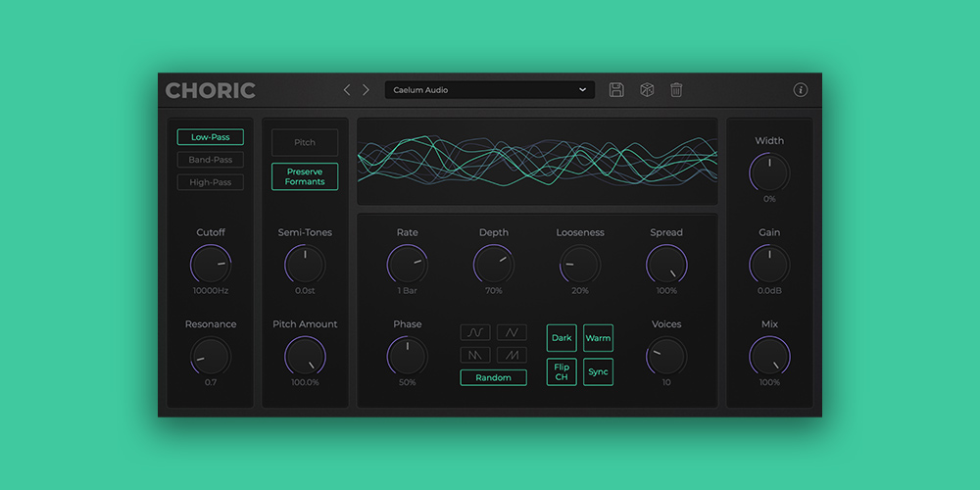
Task: Click the Cutoff knob
Action: click(x=210, y=265)
